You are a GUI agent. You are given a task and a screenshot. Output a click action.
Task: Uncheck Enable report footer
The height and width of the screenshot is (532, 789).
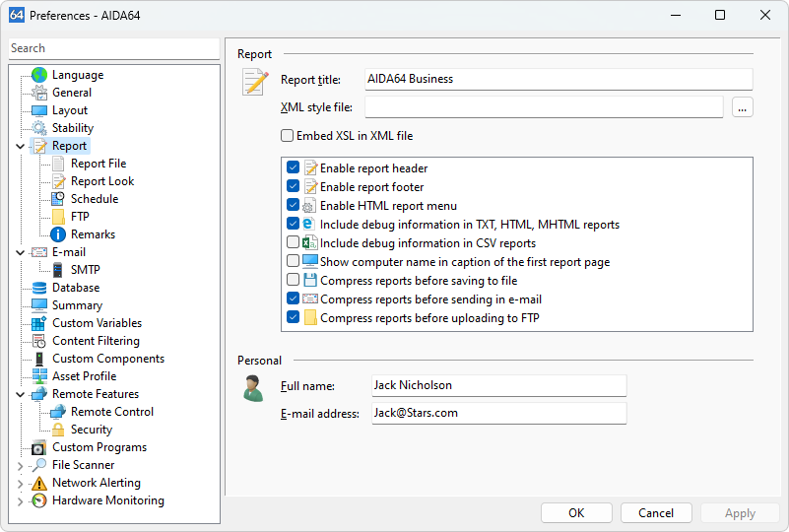pos(293,186)
